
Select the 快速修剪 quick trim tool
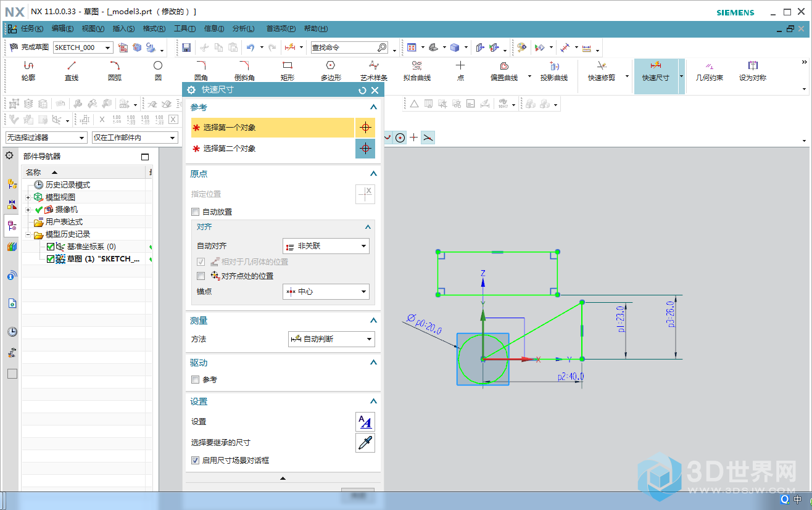602,71
